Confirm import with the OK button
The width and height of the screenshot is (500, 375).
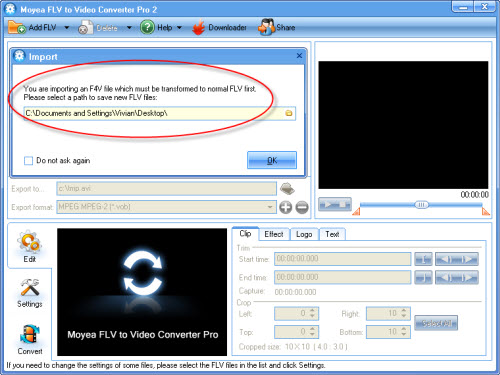272,160
